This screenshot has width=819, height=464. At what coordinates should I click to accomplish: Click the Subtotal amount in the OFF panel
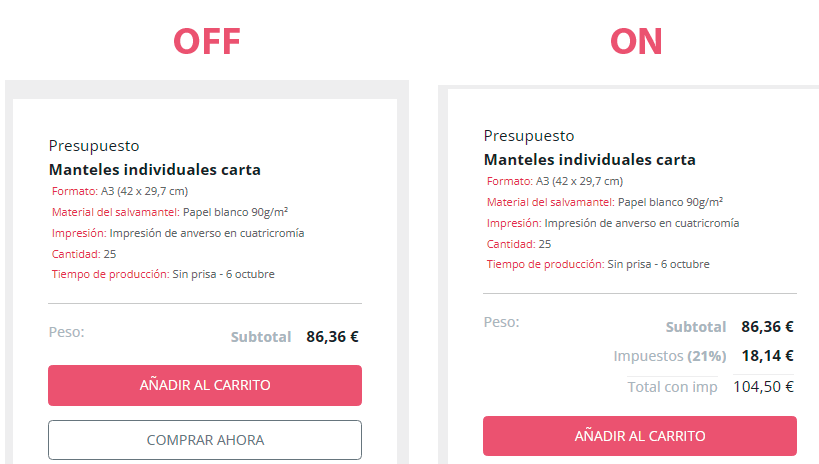332,337
